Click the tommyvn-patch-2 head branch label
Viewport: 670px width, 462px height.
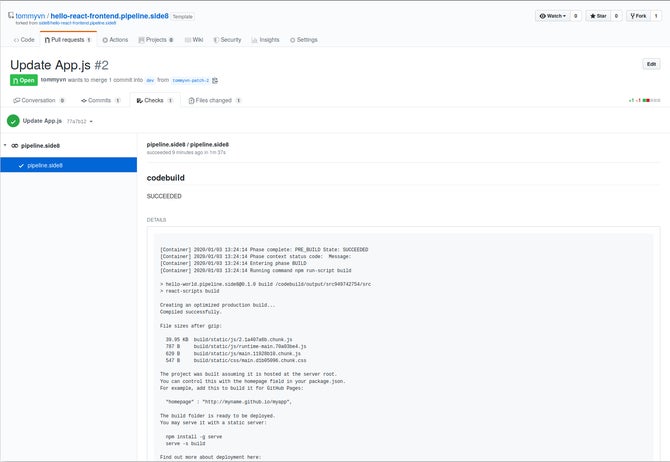click(x=191, y=80)
